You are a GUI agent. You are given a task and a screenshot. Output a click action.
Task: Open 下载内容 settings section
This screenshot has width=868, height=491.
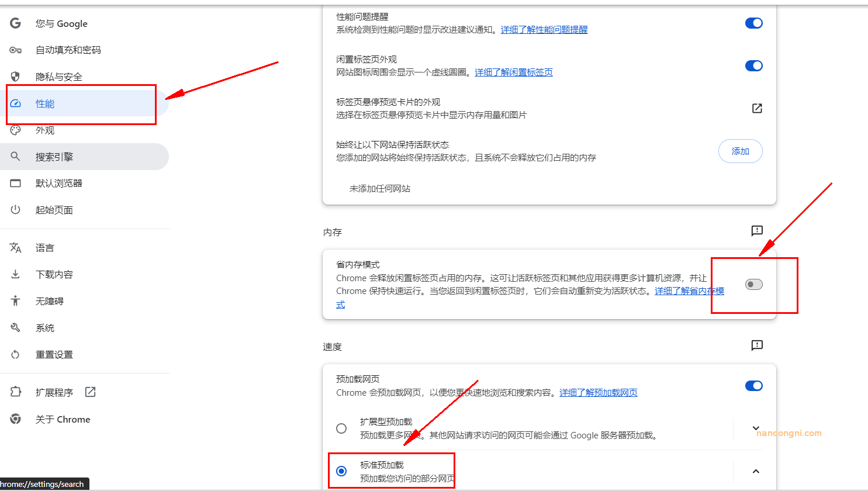tap(85, 274)
